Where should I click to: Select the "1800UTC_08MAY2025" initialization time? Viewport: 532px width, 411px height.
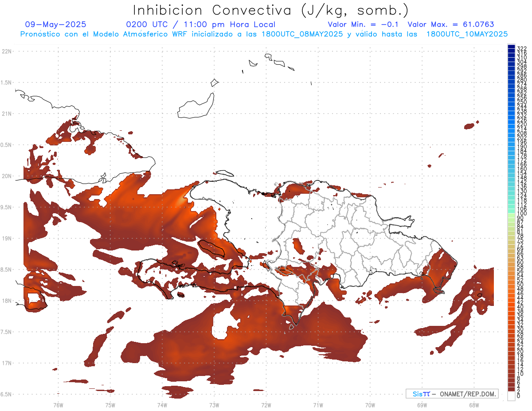click(301, 34)
